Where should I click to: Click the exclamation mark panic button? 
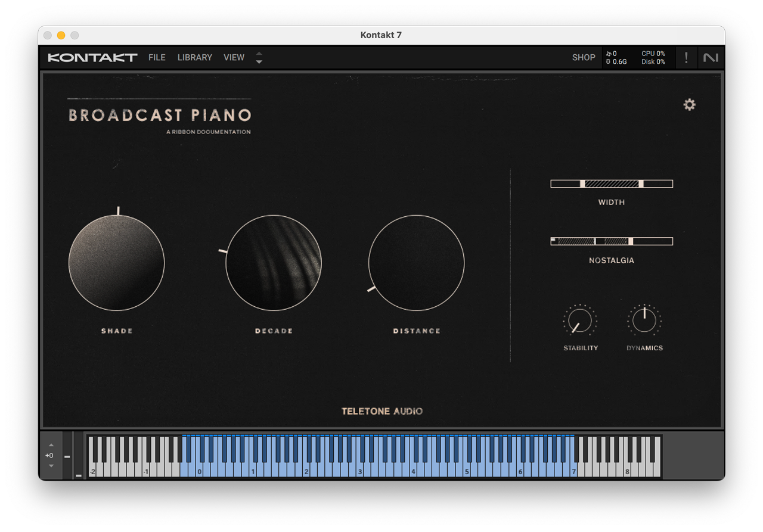point(686,58)
